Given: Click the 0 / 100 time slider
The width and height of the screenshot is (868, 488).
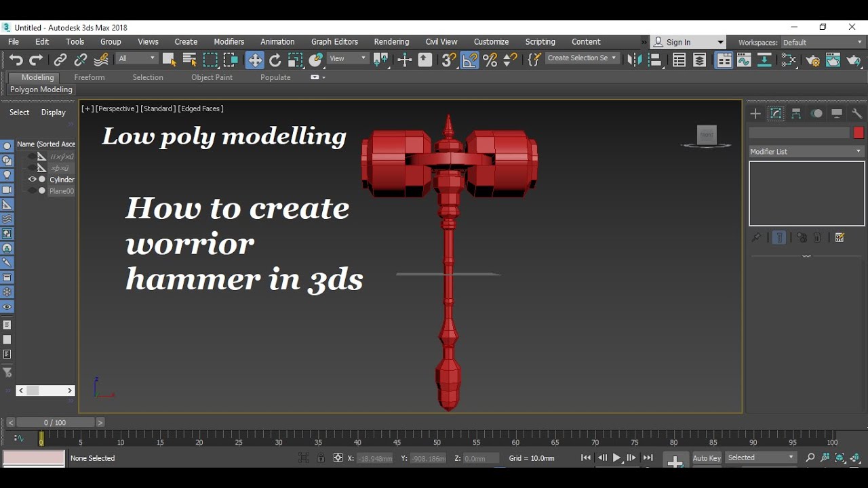Looking at the screenshot, I should (56, 422).
